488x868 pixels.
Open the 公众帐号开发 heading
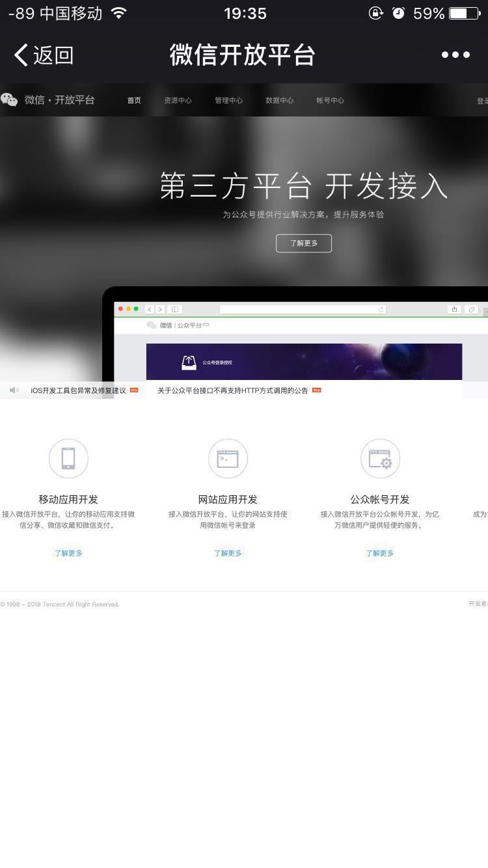[x=380, y=500]
